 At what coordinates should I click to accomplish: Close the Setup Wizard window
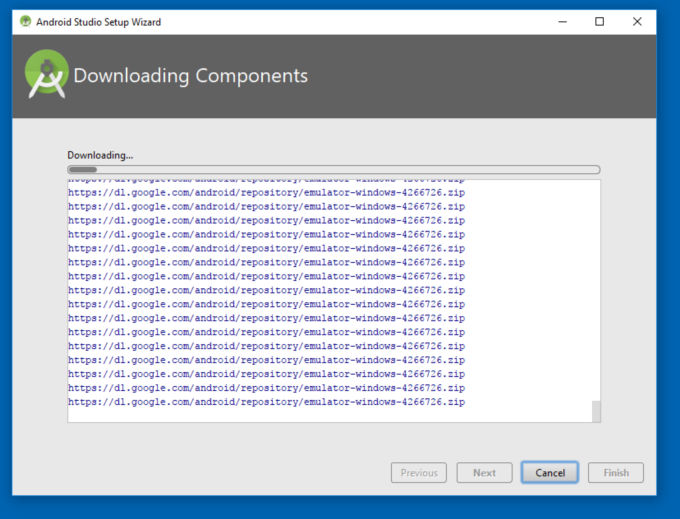637,22
